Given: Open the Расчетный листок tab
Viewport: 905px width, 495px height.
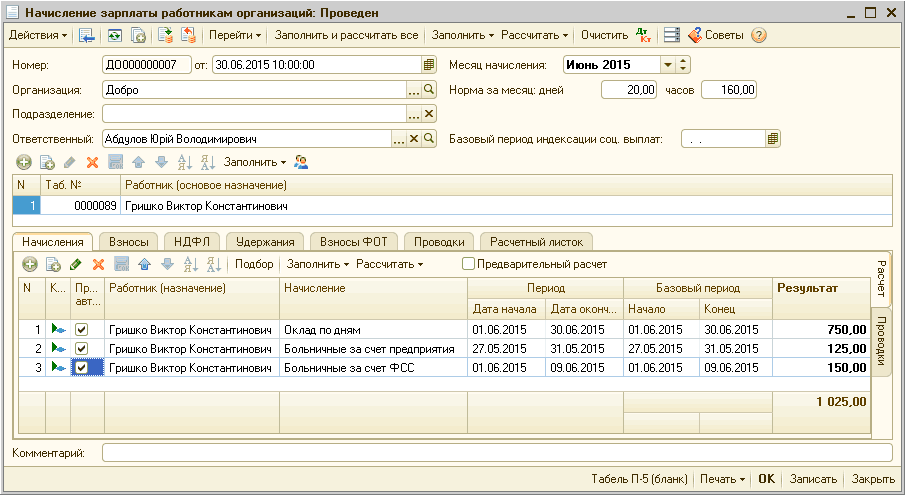Looking at the screenshot, I should (x=536, y=242).
